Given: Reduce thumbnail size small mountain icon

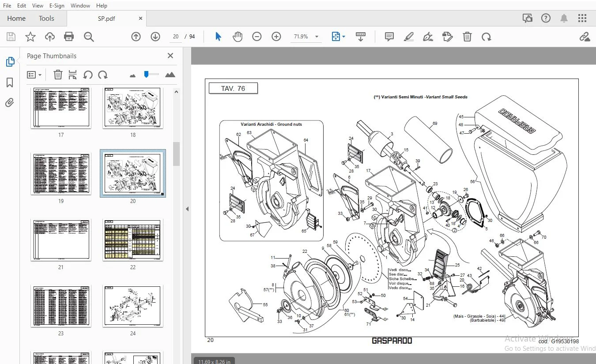Looking at the screenshot, I should pos(132,75).
